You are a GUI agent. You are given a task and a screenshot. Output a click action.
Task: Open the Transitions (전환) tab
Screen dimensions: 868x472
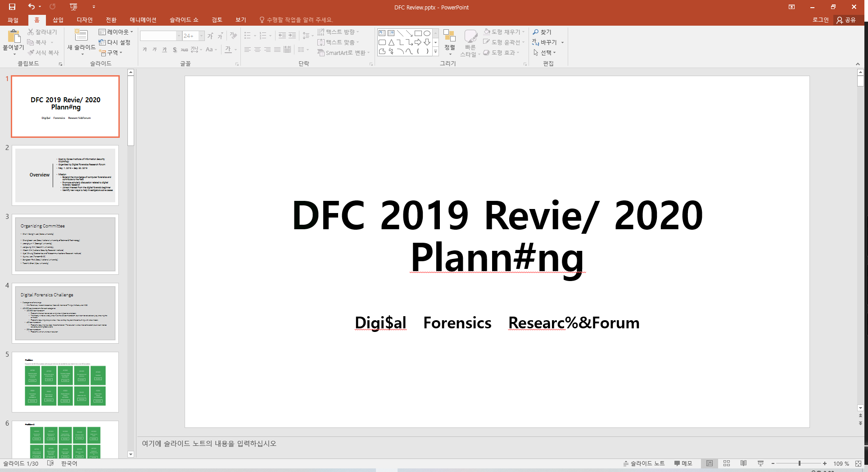pyautogui.click(x=111, y=20)
